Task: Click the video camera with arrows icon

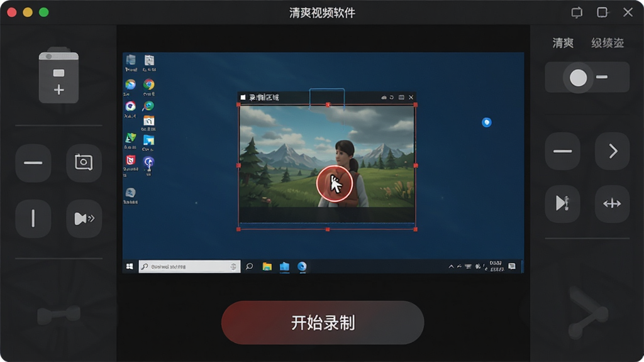Action: point(84,218)
